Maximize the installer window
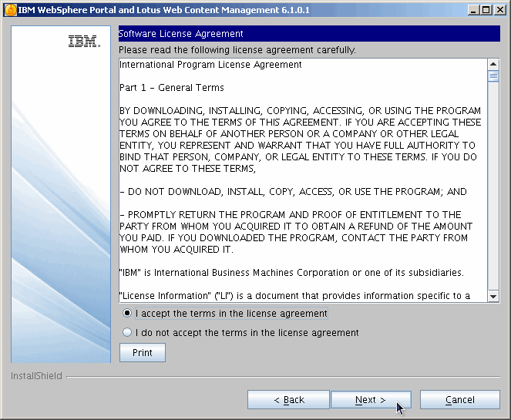Image resolution: width=511 pixels, height=420 pixels. click(485, 10)
